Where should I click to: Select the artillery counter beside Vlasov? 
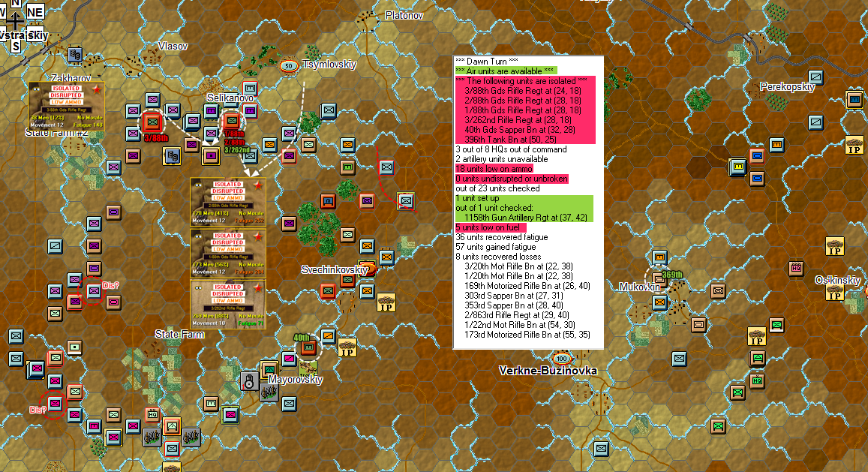(x=75, y=54)
